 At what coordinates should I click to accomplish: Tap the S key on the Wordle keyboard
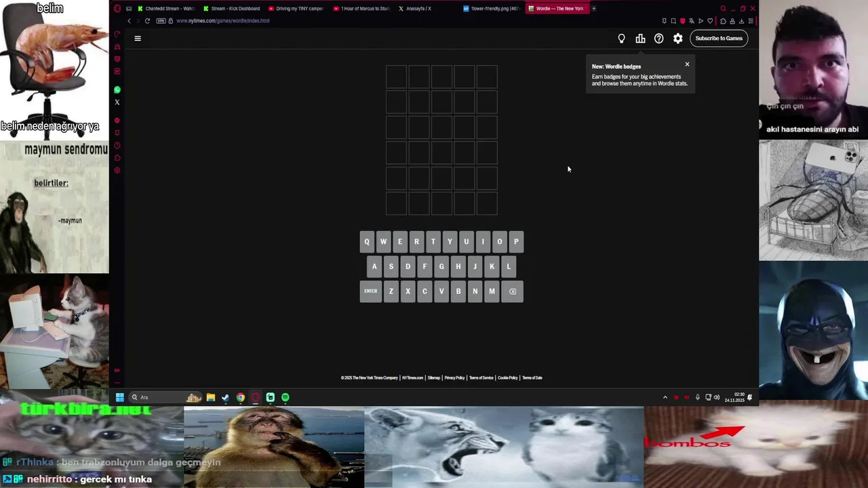(x=391, y=266)
